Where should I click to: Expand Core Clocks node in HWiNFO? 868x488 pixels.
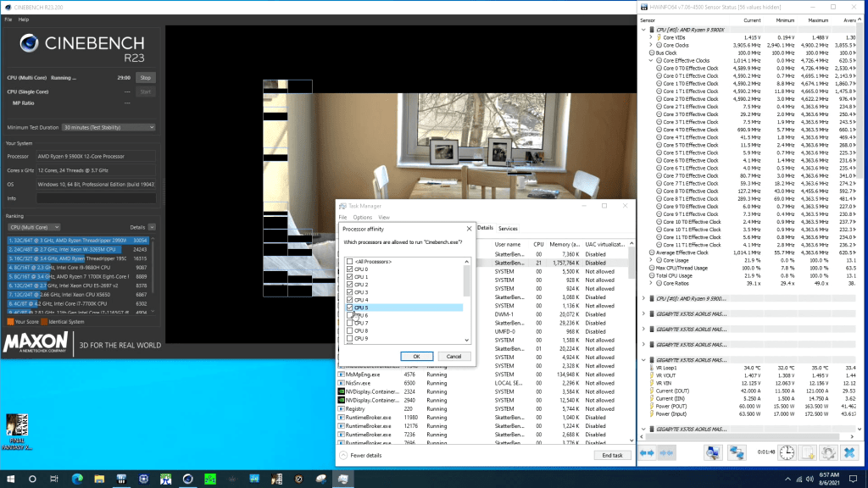(651, 46)
